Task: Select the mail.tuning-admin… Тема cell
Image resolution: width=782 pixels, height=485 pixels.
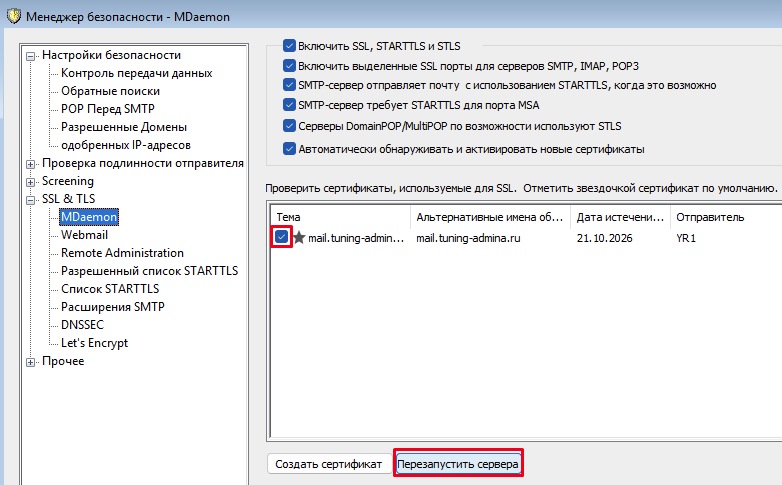Action: (x=356, y=238)
